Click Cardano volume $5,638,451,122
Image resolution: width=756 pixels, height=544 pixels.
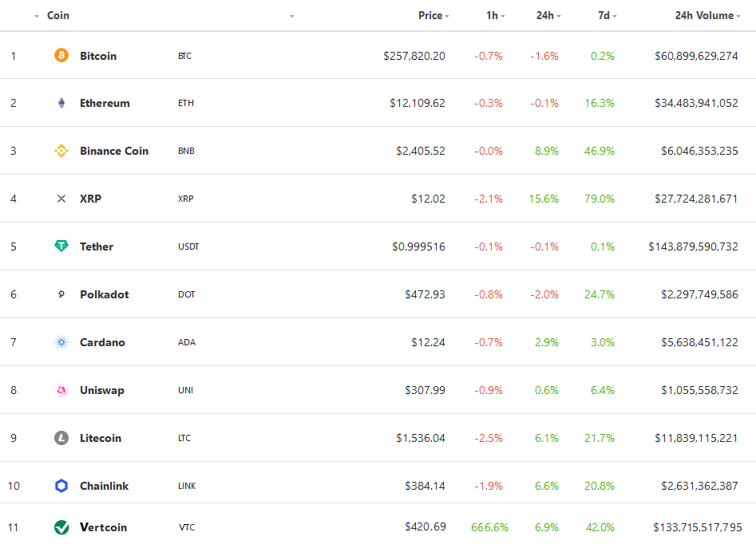coord(699,342)
